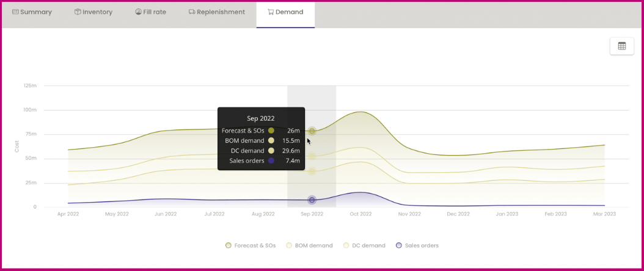Click the Jan 2023 axis label
Viewport: 644px width, 271px height.
[x=507, y=214]
